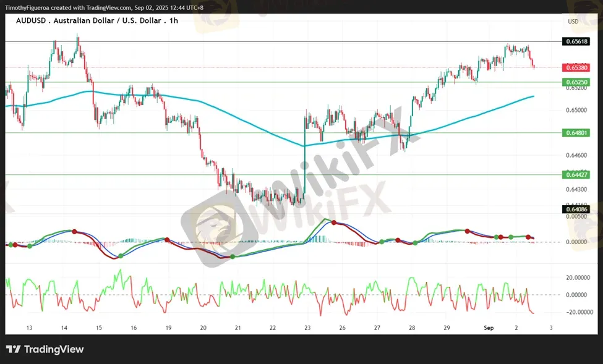Click the 28 date label on time axis
The height and width of the screenshot is (364, 603).
point(412,328)
